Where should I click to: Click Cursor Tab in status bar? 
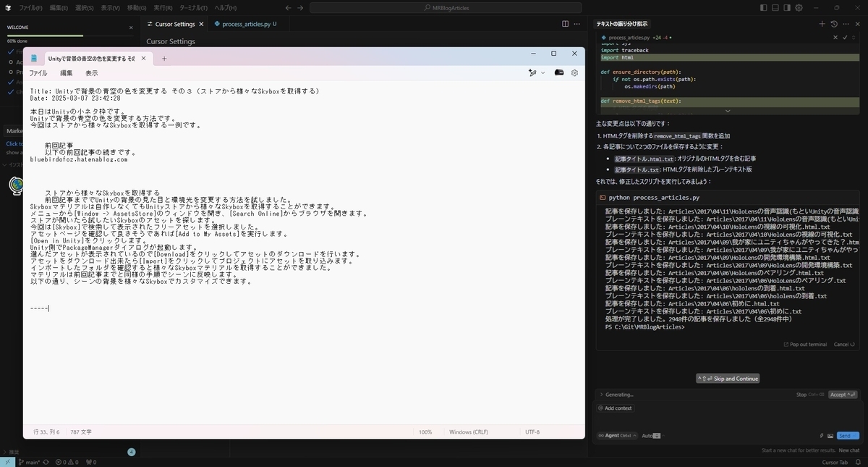[834, 462]
